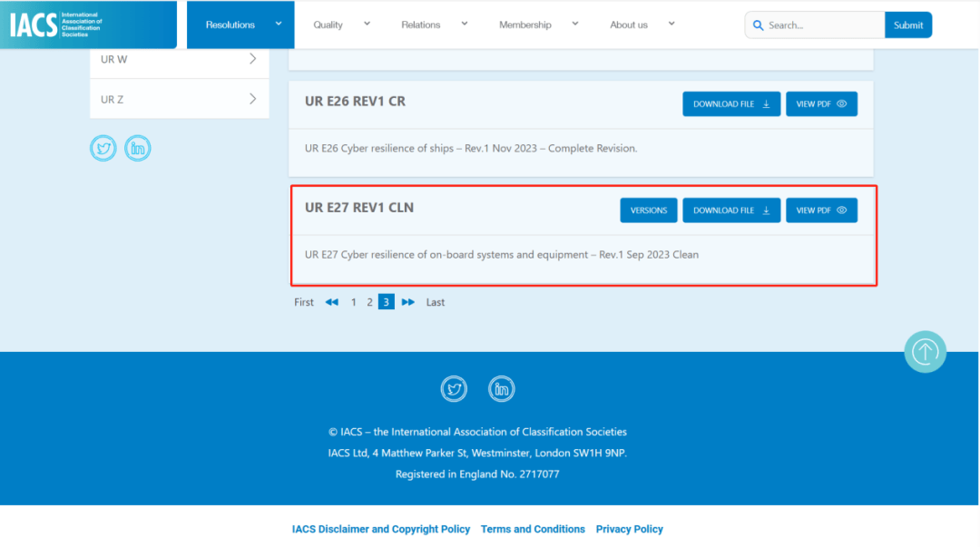The height and width of the screenshot is (547, 980).
Task: Expand the Quality dropdown menu
Action: point(367,24)
